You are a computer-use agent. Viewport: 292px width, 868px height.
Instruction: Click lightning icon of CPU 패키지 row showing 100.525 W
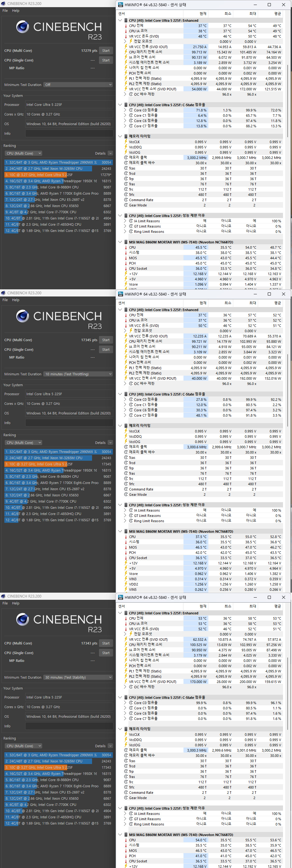126,644
